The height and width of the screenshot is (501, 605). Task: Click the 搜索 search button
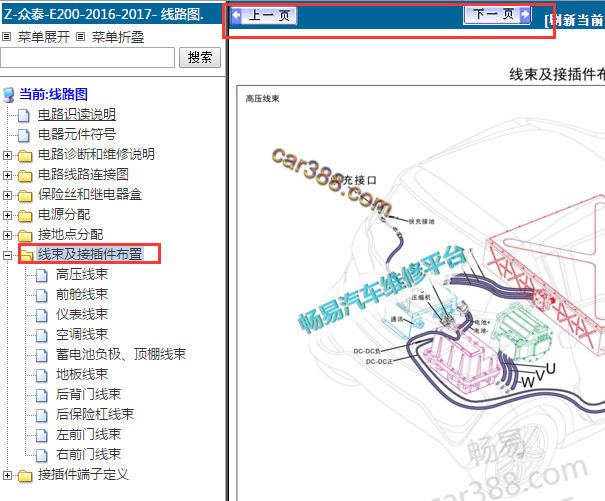click(200, 58)
